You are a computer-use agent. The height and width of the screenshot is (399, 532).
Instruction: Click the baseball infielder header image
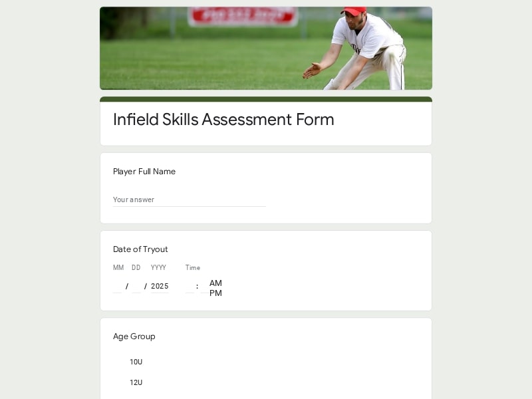click(266, 48)
